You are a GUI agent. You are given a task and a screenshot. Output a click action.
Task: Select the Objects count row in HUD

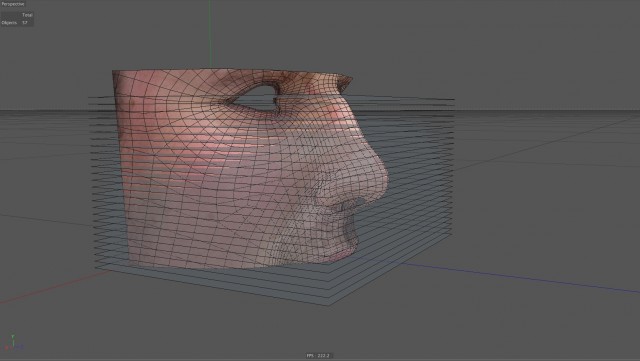[15, 23]
